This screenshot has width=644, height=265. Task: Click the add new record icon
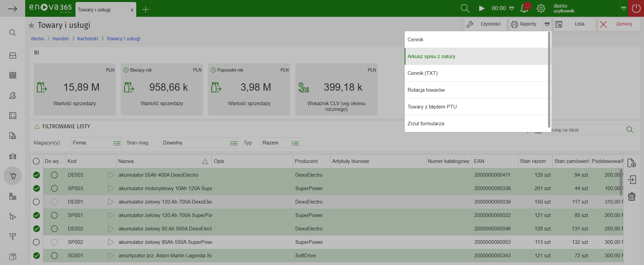(632, 163)
